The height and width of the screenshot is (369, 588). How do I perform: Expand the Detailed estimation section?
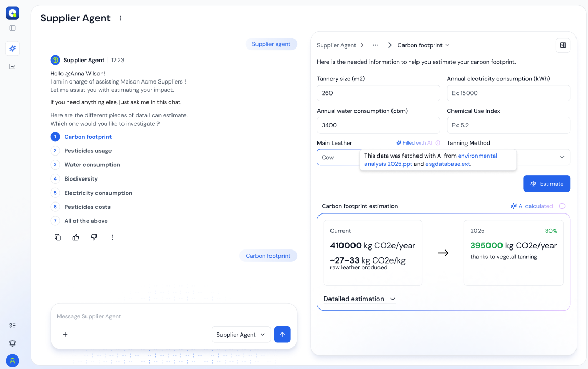(x=359, y=299)
